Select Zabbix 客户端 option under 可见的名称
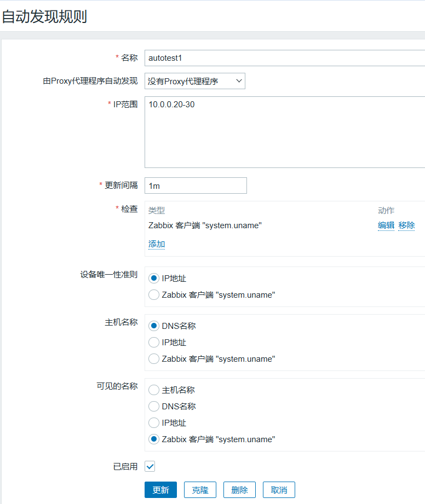425x504 pixels. (x=154, y=439)
